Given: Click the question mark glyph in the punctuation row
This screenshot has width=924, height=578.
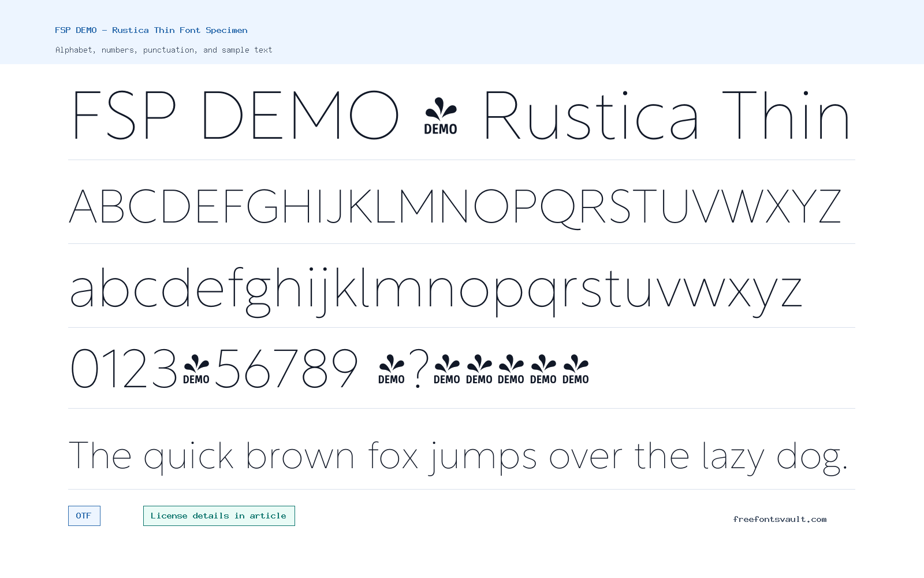Looking at the screenshot, I should tap(419, 368).
